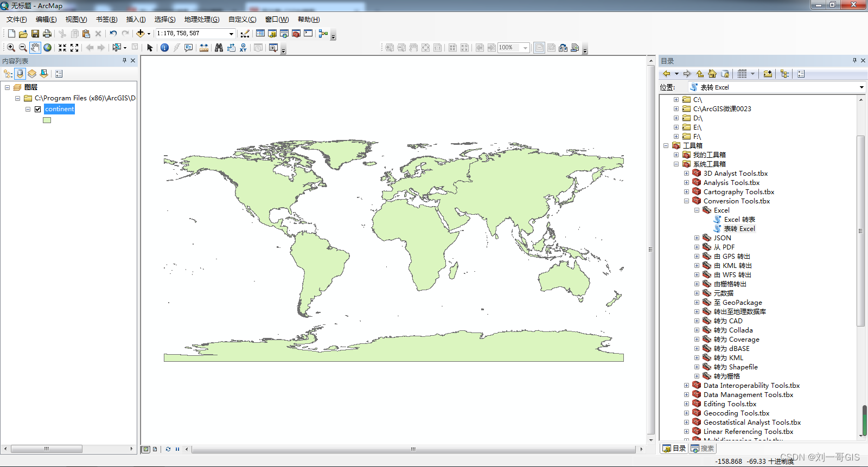The image size is (868, 467).
Task: Select the 表转 Excel tool
Action: pyautogui.click(x=739, y=229)
